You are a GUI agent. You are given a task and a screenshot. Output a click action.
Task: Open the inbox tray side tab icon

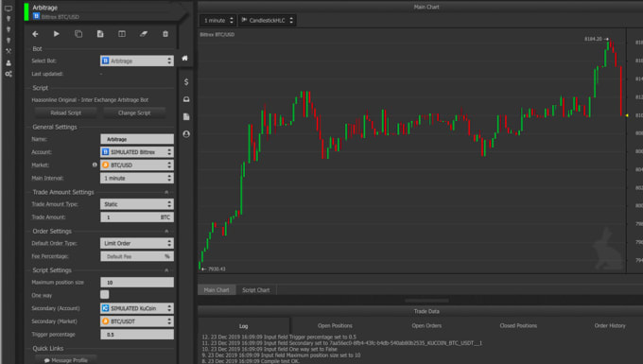[x=186, y=99]
